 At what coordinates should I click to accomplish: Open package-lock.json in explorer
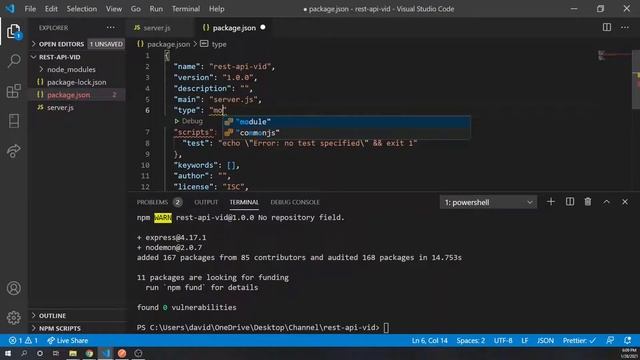76,82
